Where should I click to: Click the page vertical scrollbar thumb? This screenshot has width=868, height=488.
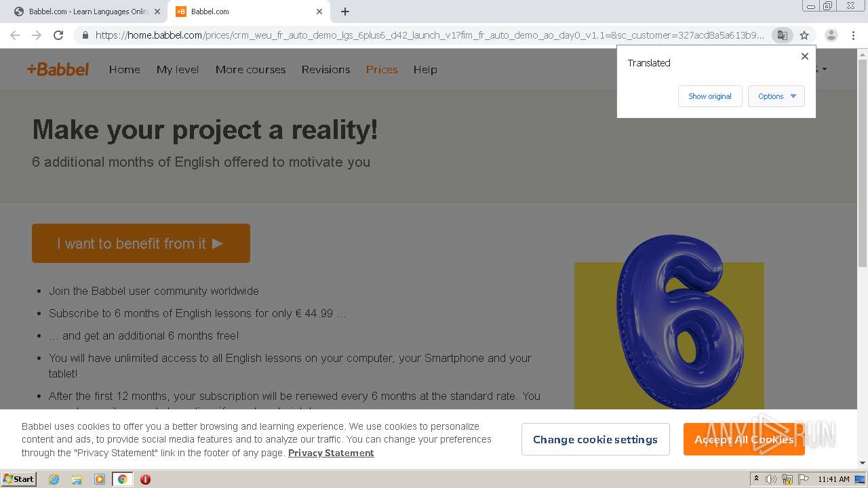coord(863,163)
